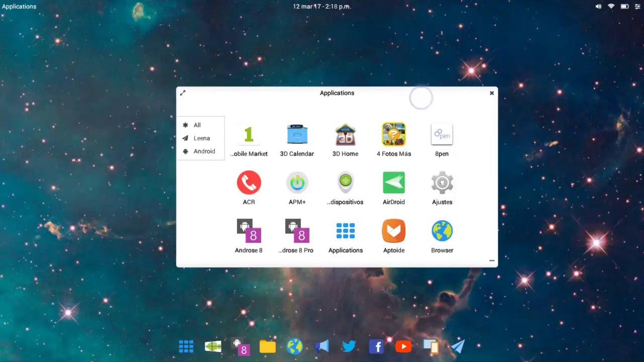Open YouTube from the dock
The width and height of the screenshot is (644, 362).
(403, 346)
